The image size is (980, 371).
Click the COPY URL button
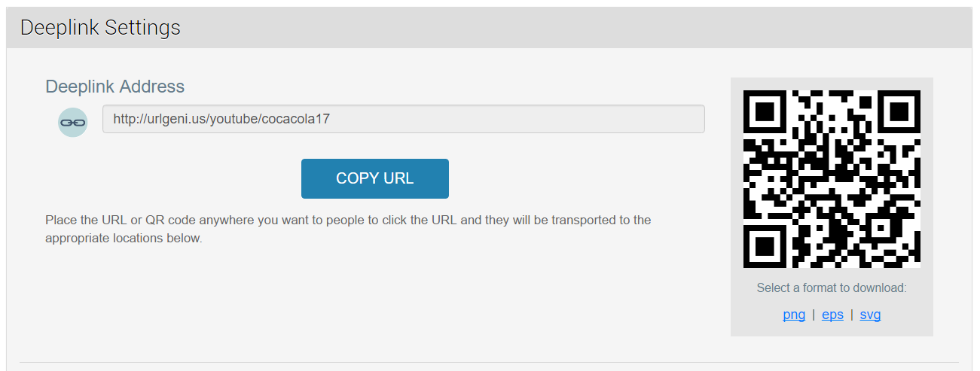[x=375, y=178]
